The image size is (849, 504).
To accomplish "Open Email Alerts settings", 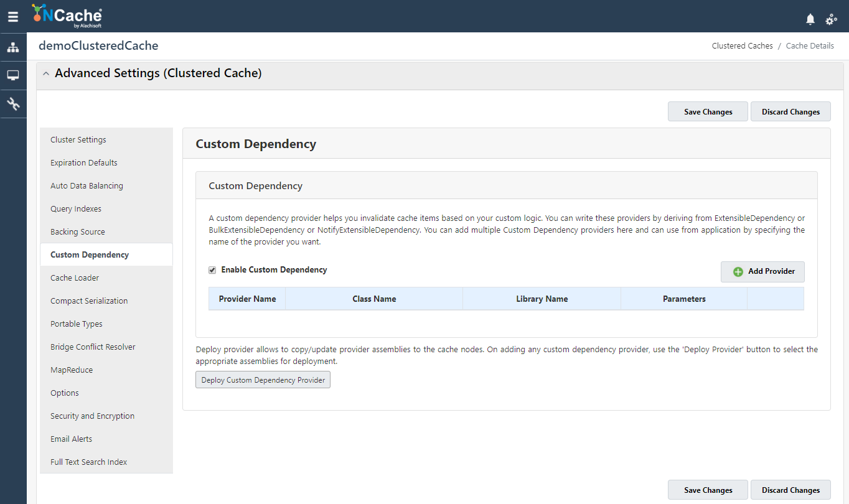I will coord(106,439).
